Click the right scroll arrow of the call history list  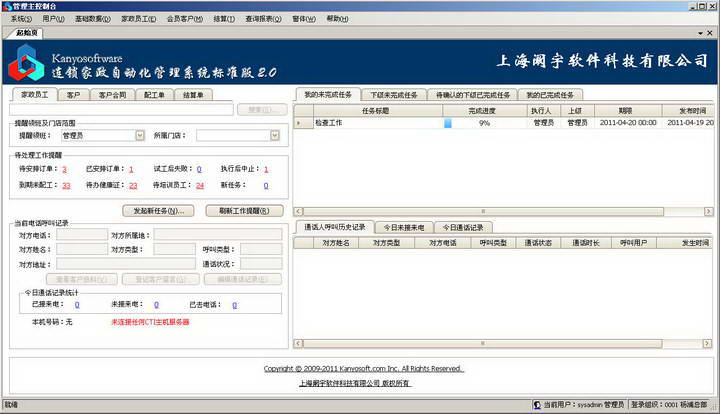pyautogui.click(x=707, y=343)
